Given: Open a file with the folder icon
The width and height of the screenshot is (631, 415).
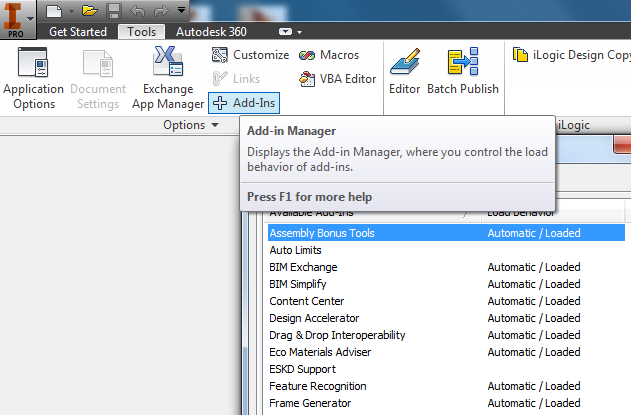Looking at the screenshot, I should [x=89, y=11].
